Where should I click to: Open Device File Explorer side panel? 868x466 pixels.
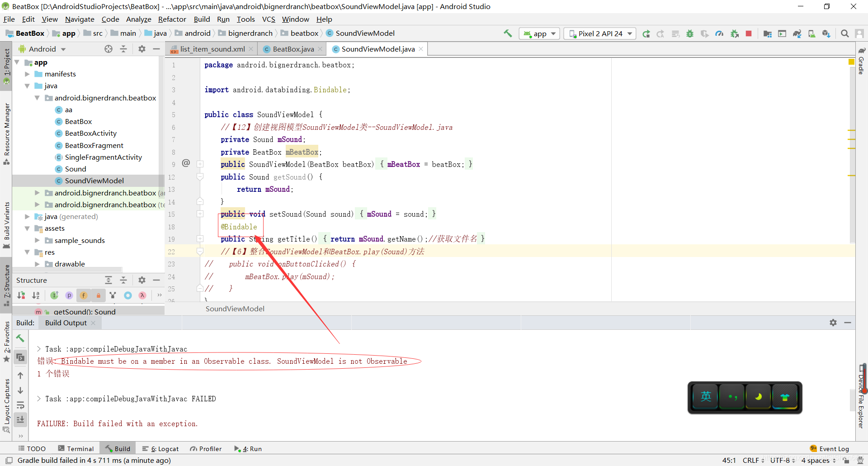click(862, 396)
